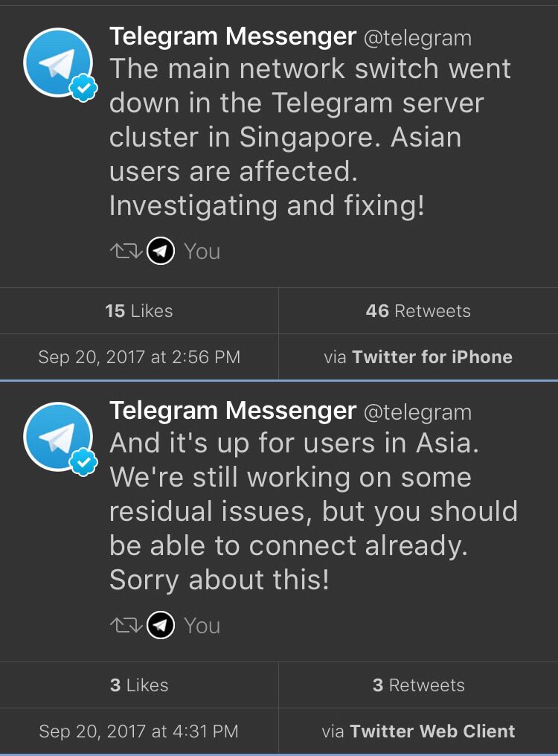558x756 pixels.
Task: Open the 15 Likes list
Action: 139,311
